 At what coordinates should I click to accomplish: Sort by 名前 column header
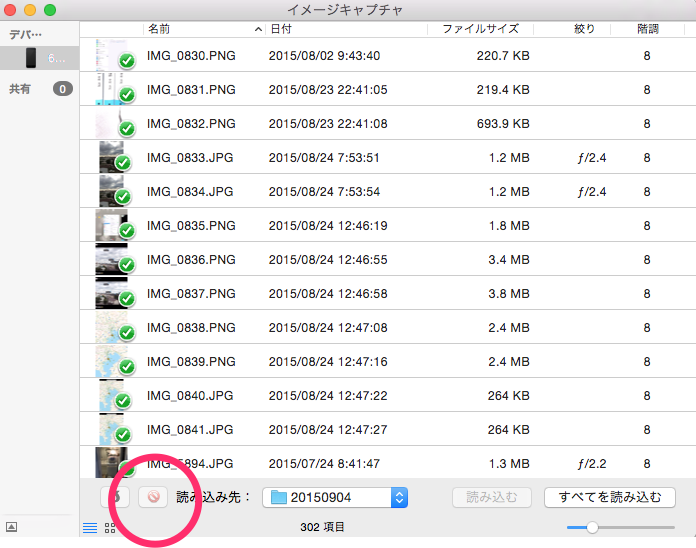pos(204,29)
